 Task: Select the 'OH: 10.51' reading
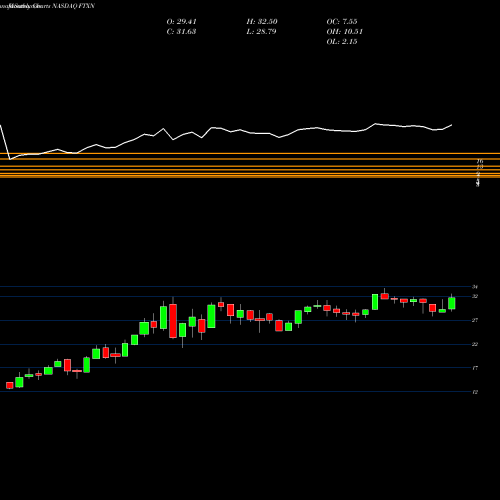click(x=345, y=32)
